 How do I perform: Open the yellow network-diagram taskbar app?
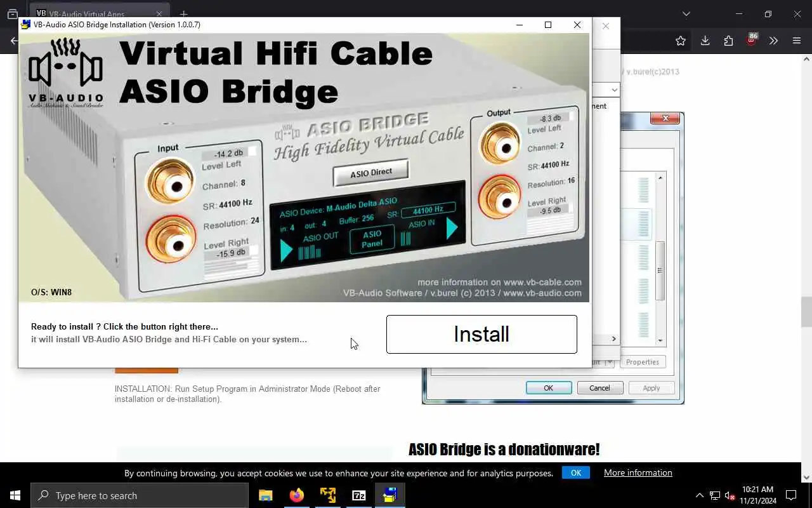tap(327, 495)
